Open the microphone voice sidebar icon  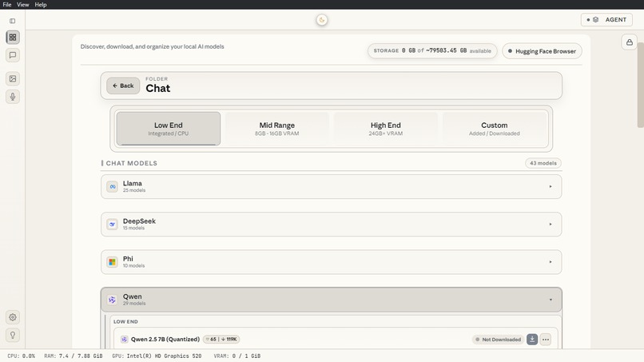click(x=13, y=97)
